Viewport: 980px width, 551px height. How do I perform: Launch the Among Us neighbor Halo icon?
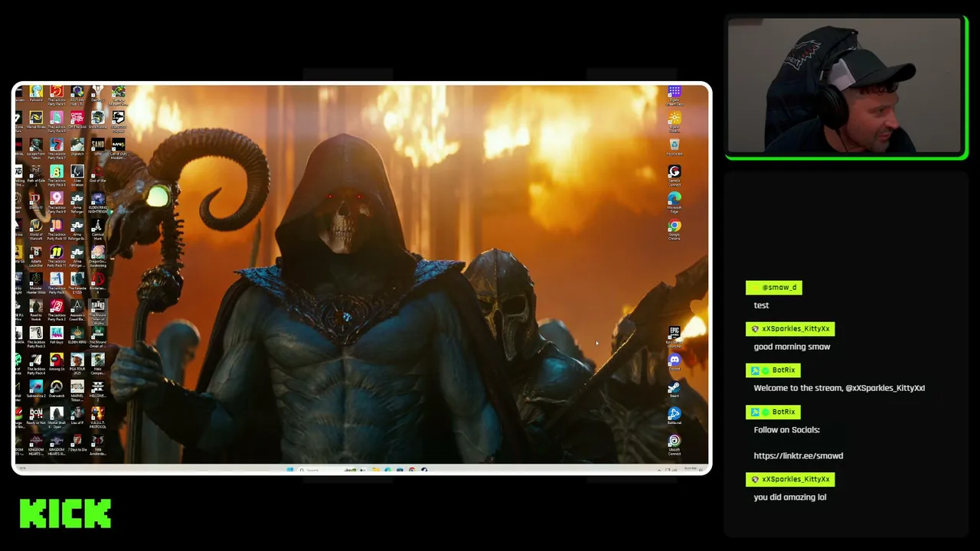click(98, 362)
